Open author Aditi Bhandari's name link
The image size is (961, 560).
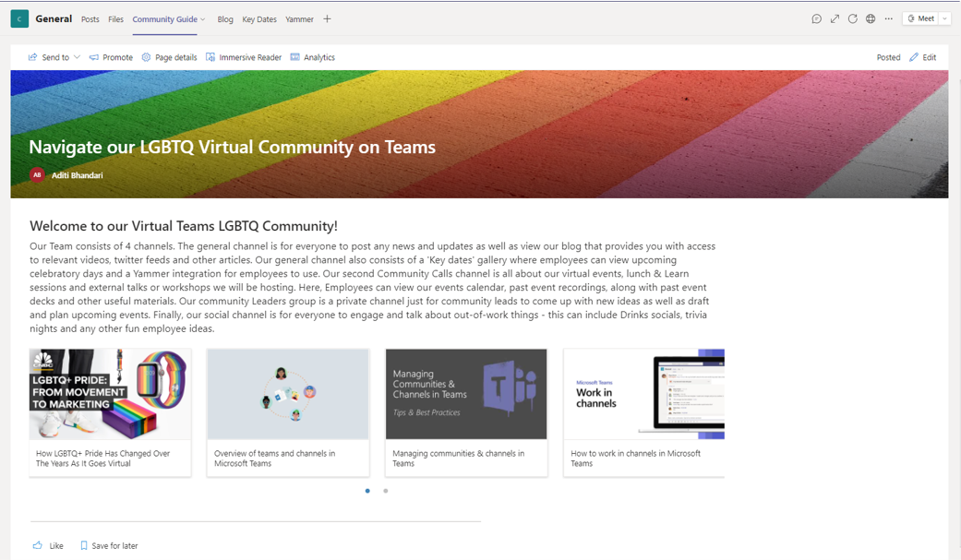[78, 175]
